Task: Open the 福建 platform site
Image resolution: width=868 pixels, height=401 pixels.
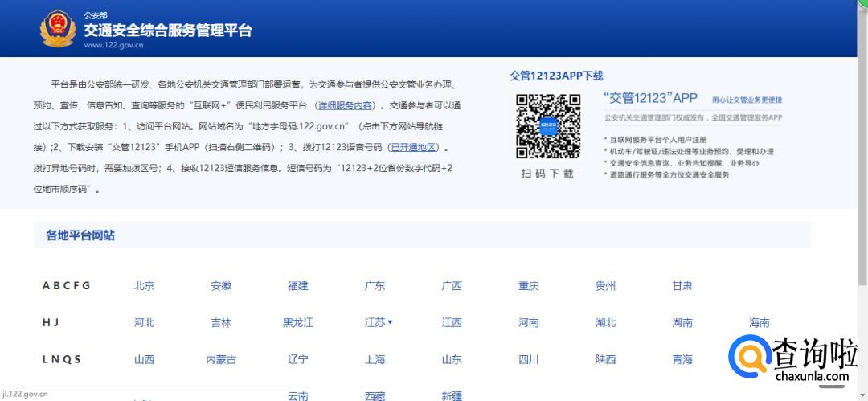Action: point(298,286)
